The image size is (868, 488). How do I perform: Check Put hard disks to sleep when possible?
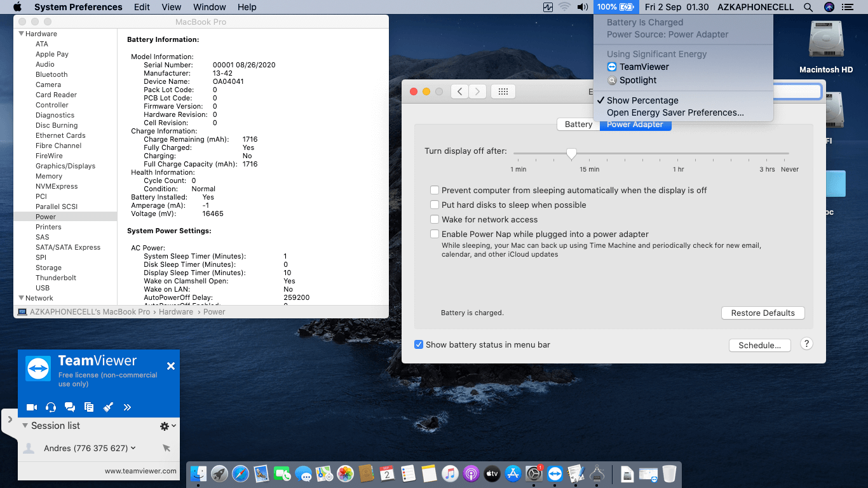click(435, 205)
